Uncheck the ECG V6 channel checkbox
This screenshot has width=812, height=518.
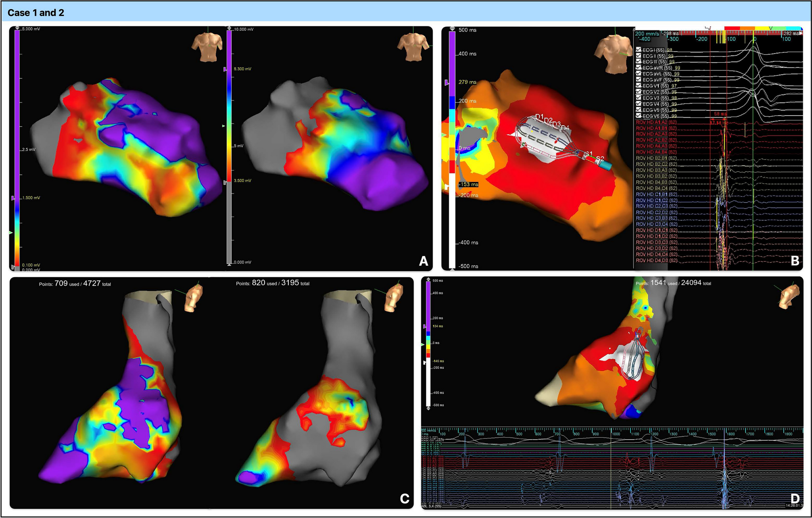click(x=638, y=116)
